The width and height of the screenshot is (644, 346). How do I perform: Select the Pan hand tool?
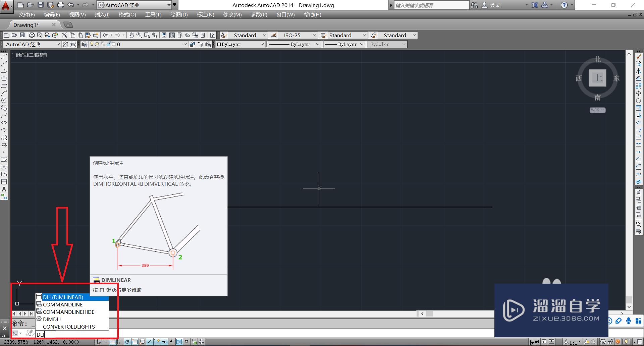[x=131, y=35]
